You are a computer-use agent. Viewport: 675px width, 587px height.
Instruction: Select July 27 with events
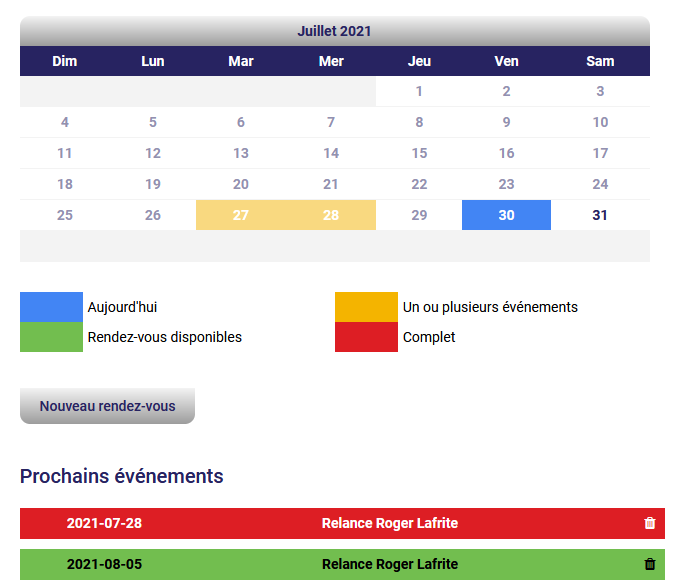click(240, 215)
